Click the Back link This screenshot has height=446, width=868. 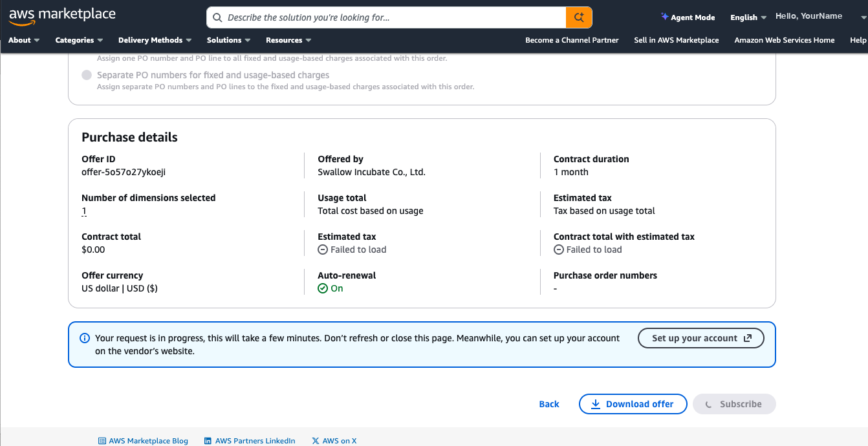[x=549, y=404]
